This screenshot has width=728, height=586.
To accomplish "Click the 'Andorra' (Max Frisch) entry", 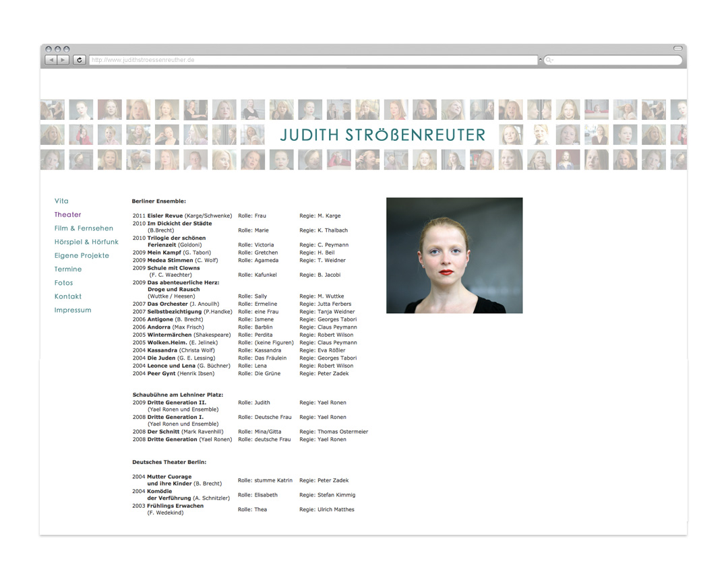I will click(168, 327).
